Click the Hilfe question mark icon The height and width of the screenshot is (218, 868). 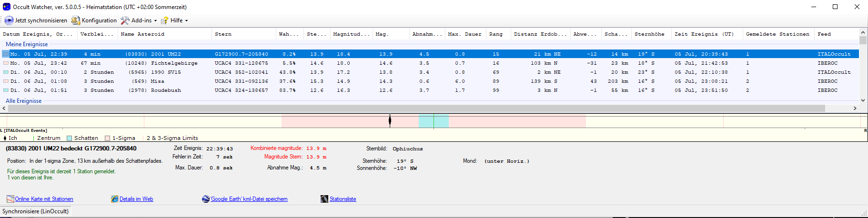165,20
